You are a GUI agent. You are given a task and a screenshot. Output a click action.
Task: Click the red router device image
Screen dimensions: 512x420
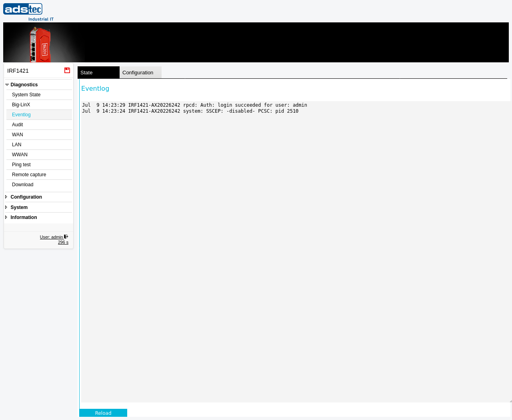click(x=40, y=44)
